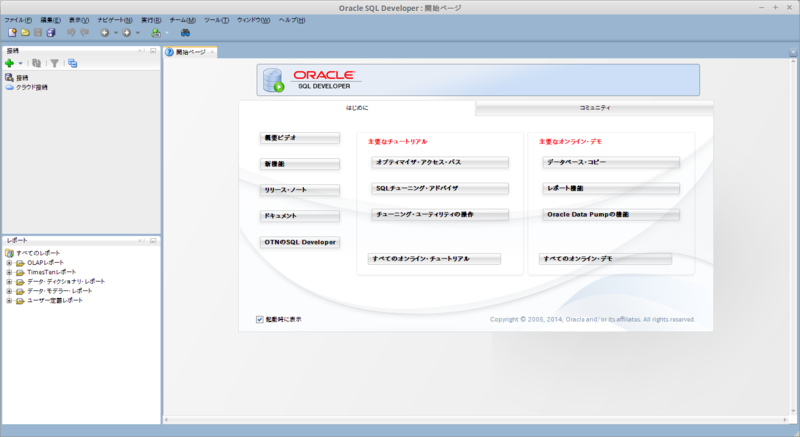Open the チーム(M) menu
Viewport: 800px width, 437px height.
[183, 20]
